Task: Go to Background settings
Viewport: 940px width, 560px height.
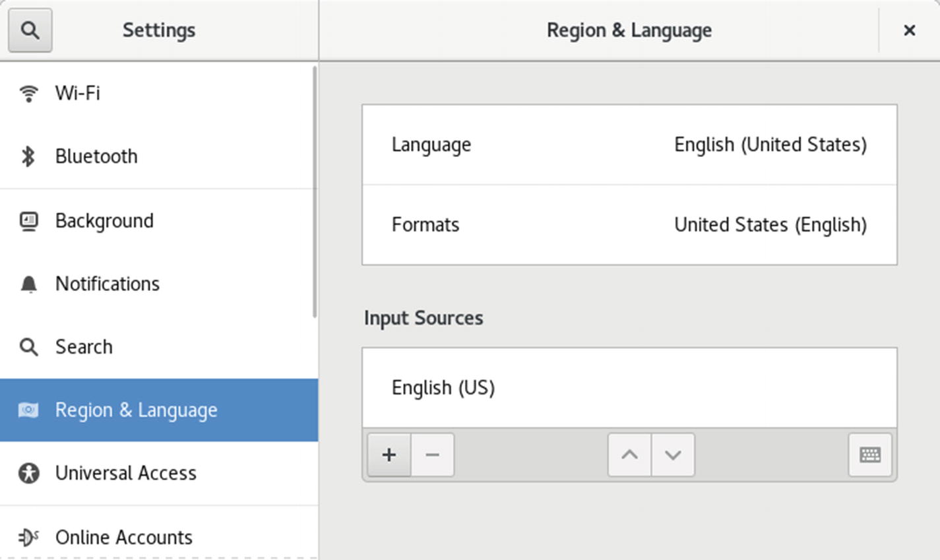Action: coord(158,221)
